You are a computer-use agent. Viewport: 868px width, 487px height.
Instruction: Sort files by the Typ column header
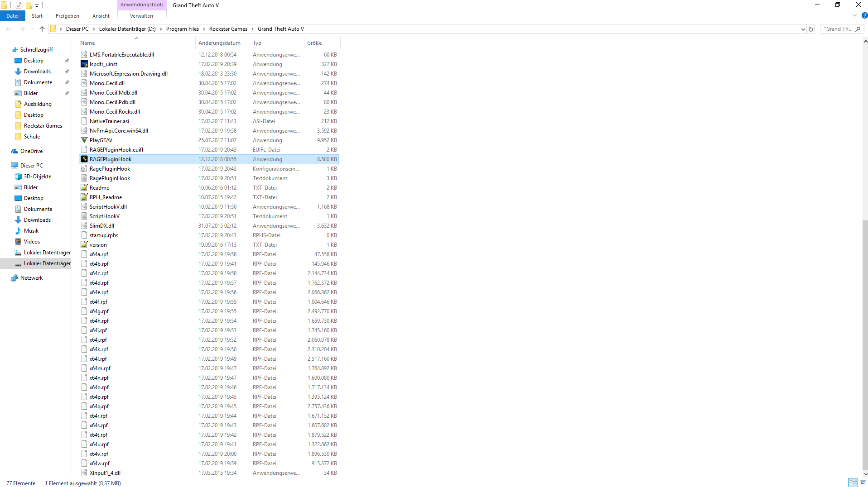[x=277, y=43]
